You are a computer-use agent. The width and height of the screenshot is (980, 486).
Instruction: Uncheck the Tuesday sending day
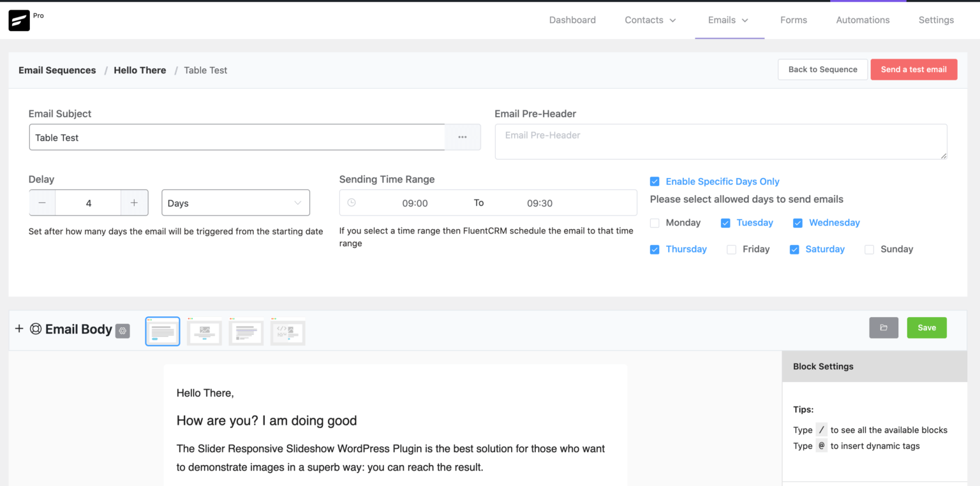coord(725,223)
